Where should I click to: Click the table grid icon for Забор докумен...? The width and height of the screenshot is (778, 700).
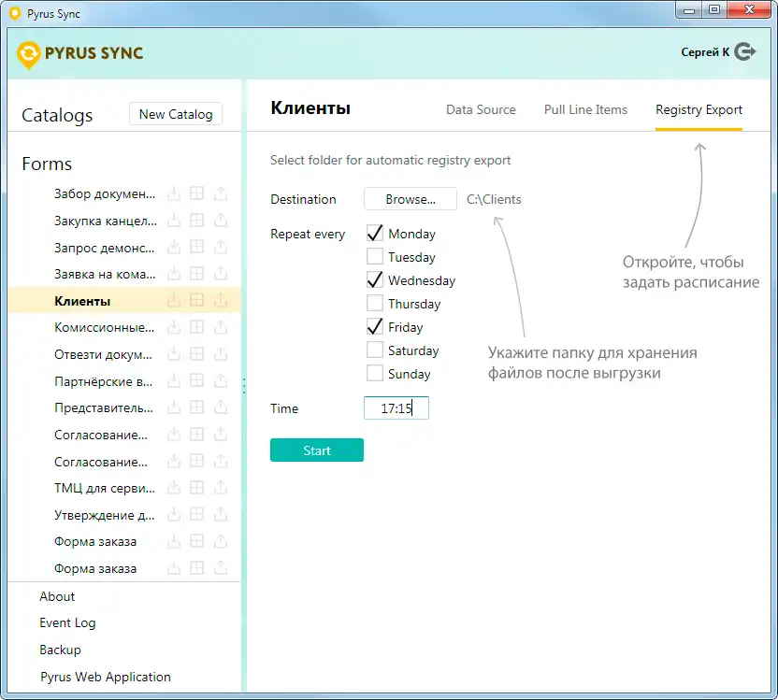coord(197,193)
